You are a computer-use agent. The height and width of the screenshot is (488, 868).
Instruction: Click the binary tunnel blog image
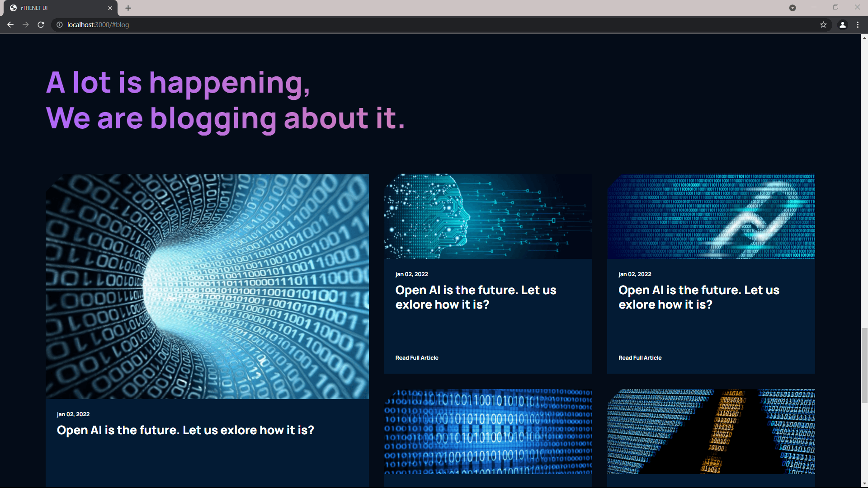[x=207, y=286]
